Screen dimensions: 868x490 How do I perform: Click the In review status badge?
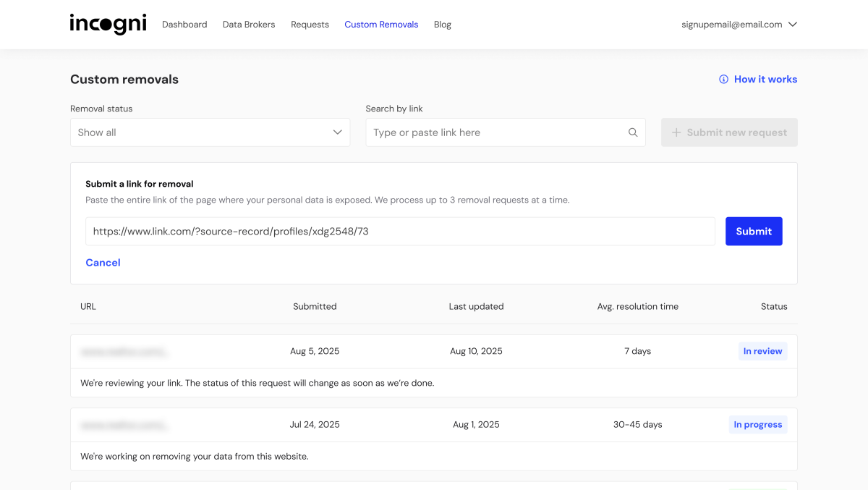pyautogui.click(x=762, y=351)
